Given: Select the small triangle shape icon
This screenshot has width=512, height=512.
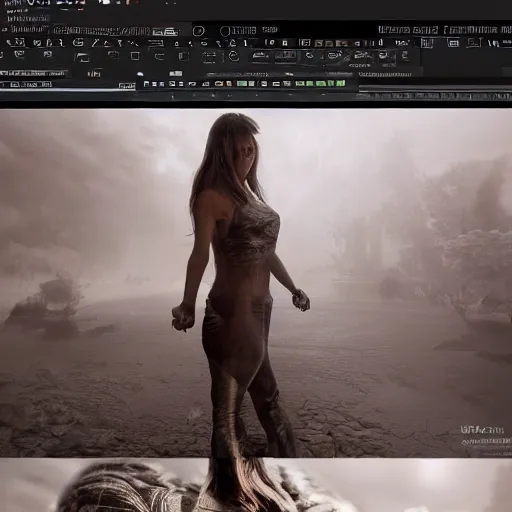Looking at the screenshot, I should coord(107,43).
